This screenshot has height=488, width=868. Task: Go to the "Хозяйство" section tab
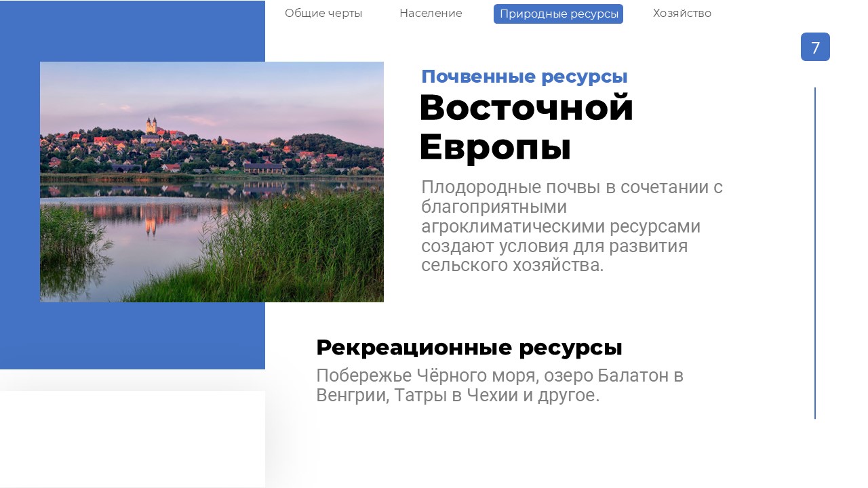682,14
